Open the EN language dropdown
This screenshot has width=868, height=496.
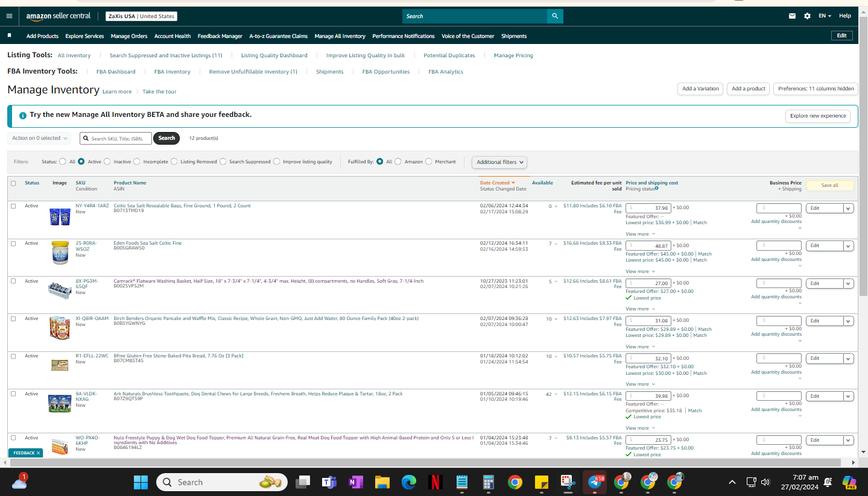pyautogui.click(x=825, y=16)
